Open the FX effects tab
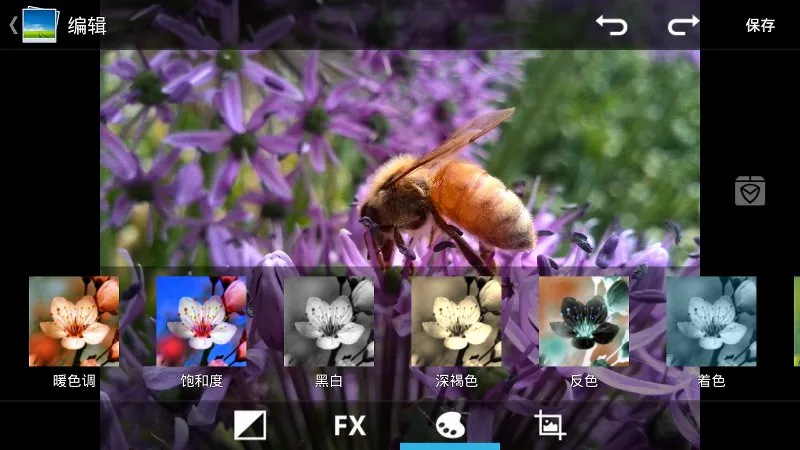The height and width of the screenshot is (450, 800). point(350,426)
